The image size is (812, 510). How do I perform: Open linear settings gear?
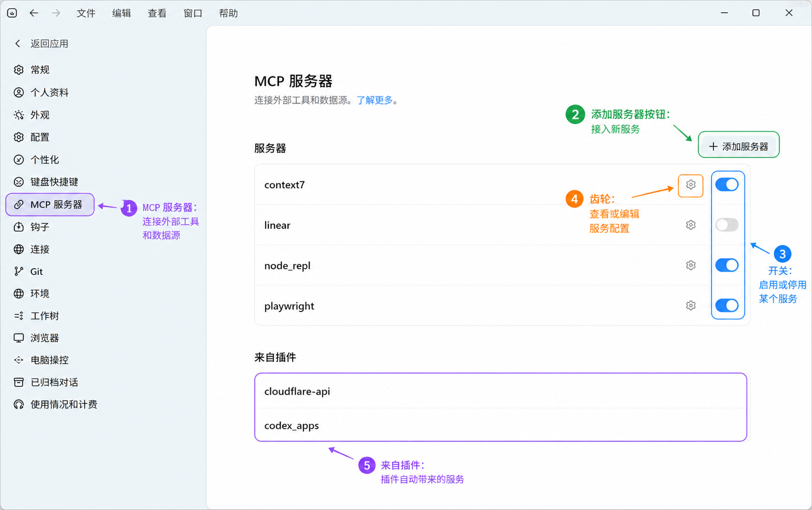point(690,225)
